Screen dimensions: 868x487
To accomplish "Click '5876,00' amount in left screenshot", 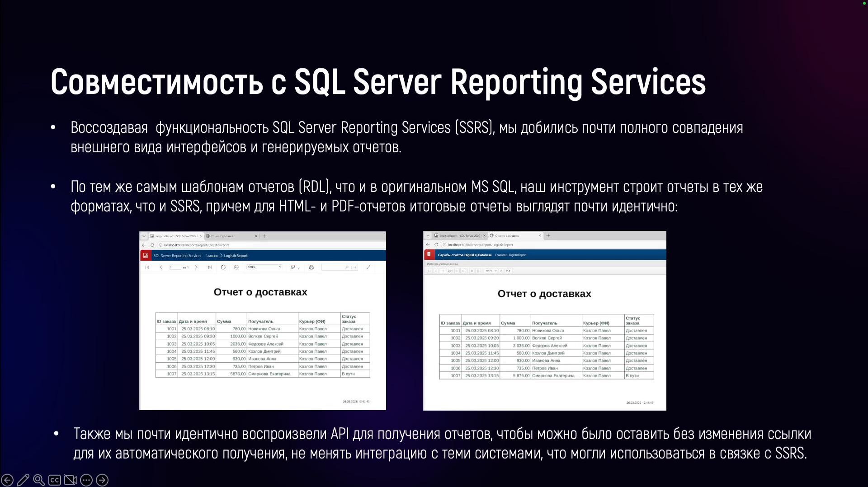I will [238, 374].
